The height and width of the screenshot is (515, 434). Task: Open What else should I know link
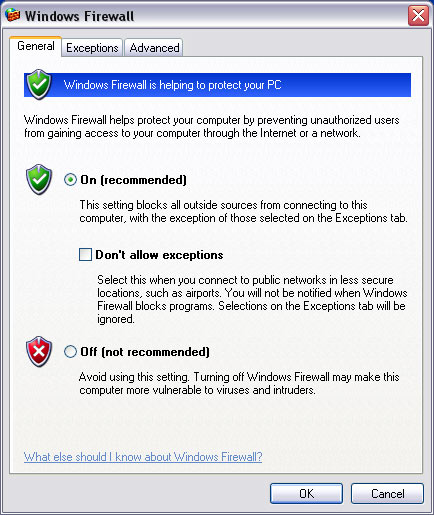coord(143,457)
